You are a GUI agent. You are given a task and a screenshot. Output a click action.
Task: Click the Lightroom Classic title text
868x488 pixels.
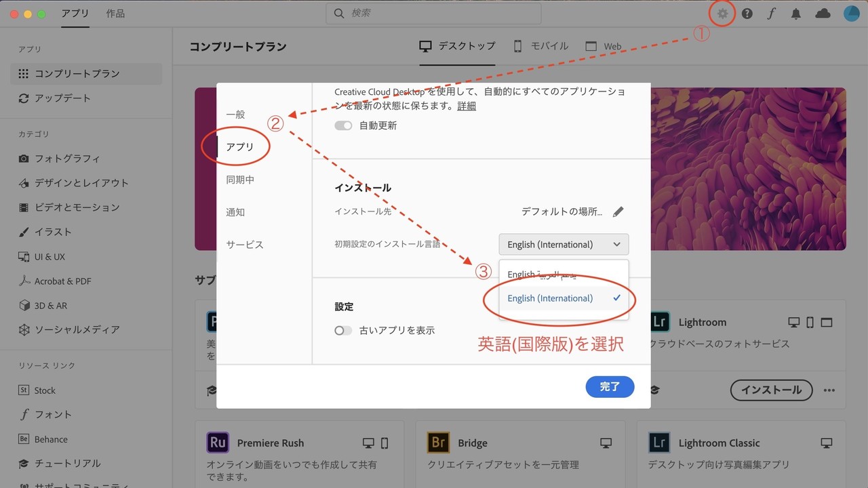coord(719,443)
